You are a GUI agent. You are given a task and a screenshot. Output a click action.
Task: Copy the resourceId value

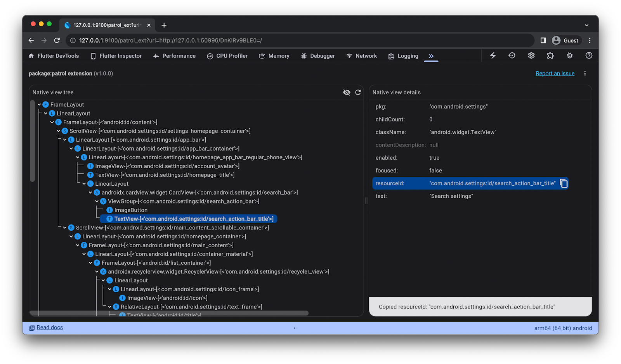coord(564,183)
